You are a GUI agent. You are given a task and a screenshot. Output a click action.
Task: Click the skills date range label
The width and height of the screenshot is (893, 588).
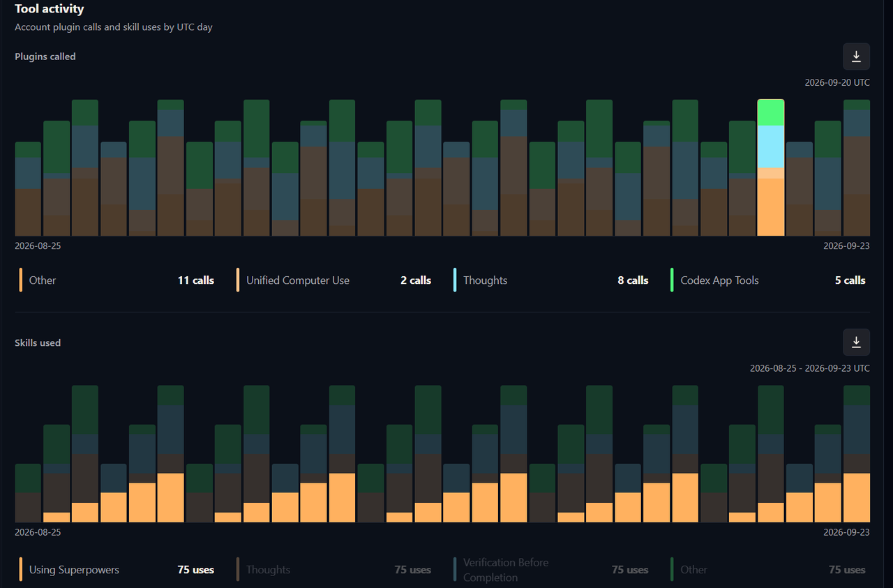[810, 368]
